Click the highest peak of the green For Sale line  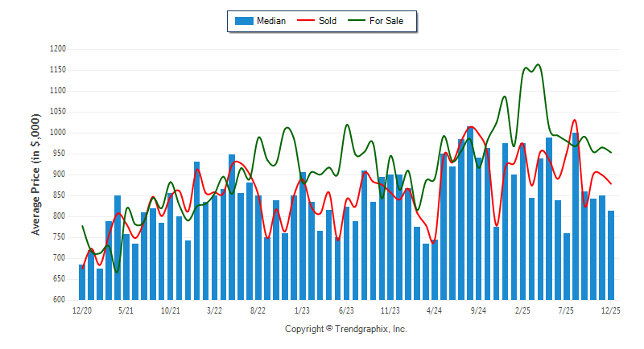(538, 65)
